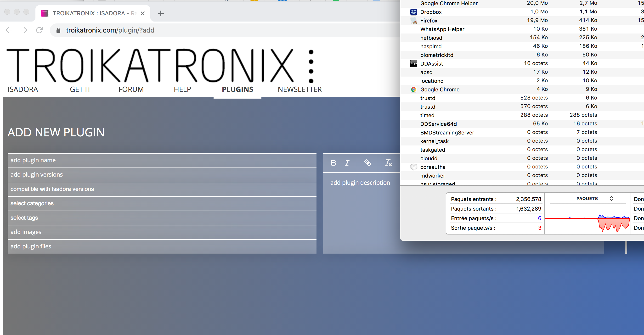
Task: Click the Sortie paquets/s value
Action: [x=540, y=228]
